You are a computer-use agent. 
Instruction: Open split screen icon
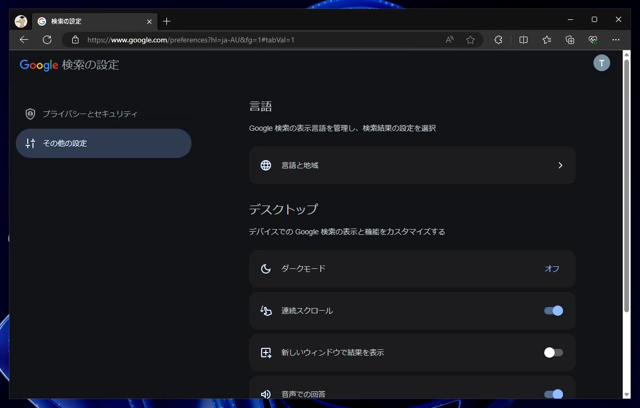(x=523, y=40)
